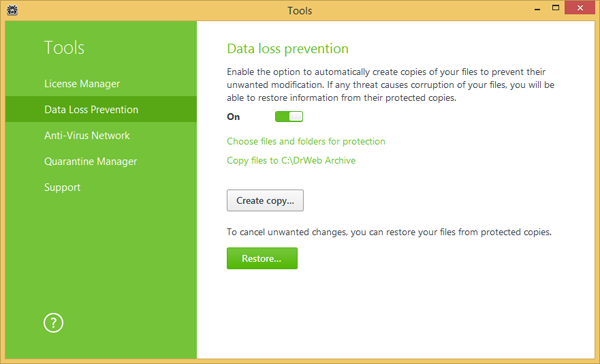
Task: Maximize the Tools window
Action: tap(556, 8)
